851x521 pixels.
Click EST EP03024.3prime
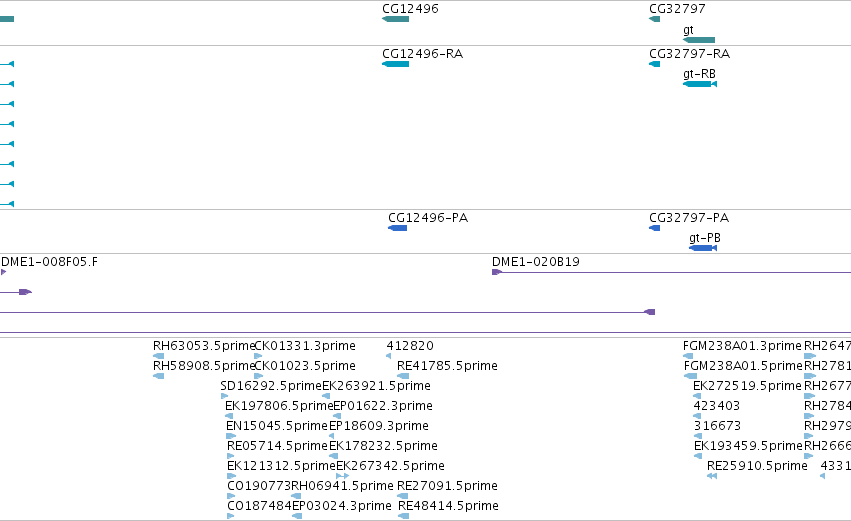[341, 506]
